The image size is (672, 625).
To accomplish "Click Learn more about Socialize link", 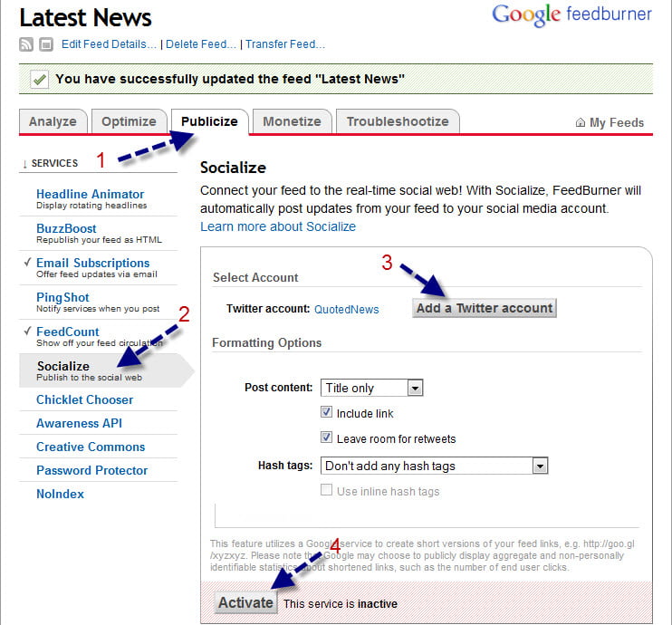I will 278,226.
